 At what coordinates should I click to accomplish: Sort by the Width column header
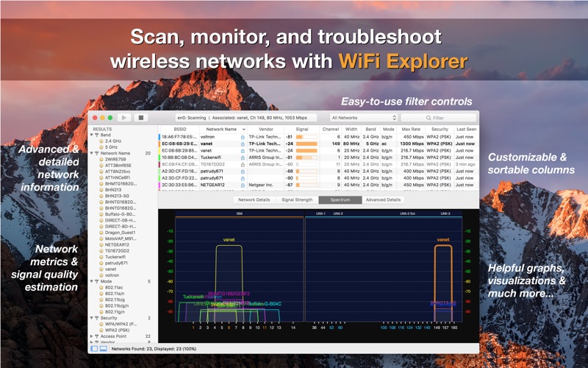coord(351,130)
